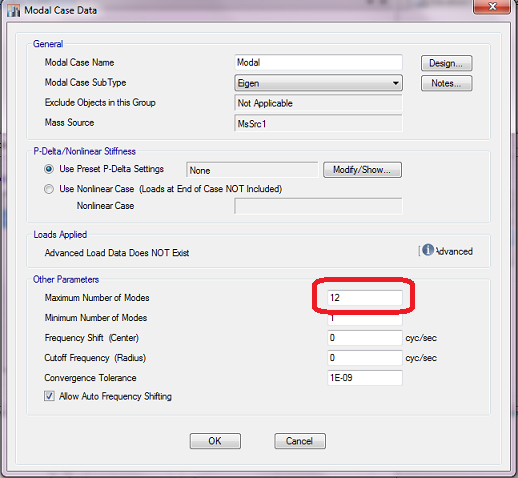Click the Modify/Show button

click(x=362, y=170)
